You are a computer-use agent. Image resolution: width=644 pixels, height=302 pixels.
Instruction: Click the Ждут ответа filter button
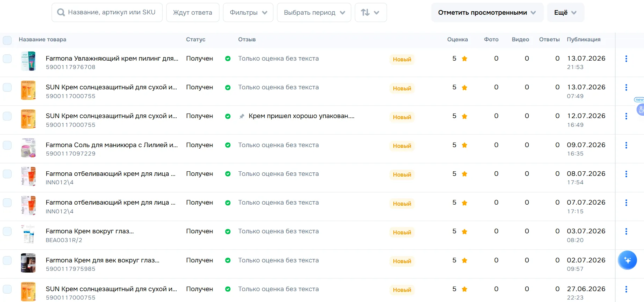click(x=193, y=13)
